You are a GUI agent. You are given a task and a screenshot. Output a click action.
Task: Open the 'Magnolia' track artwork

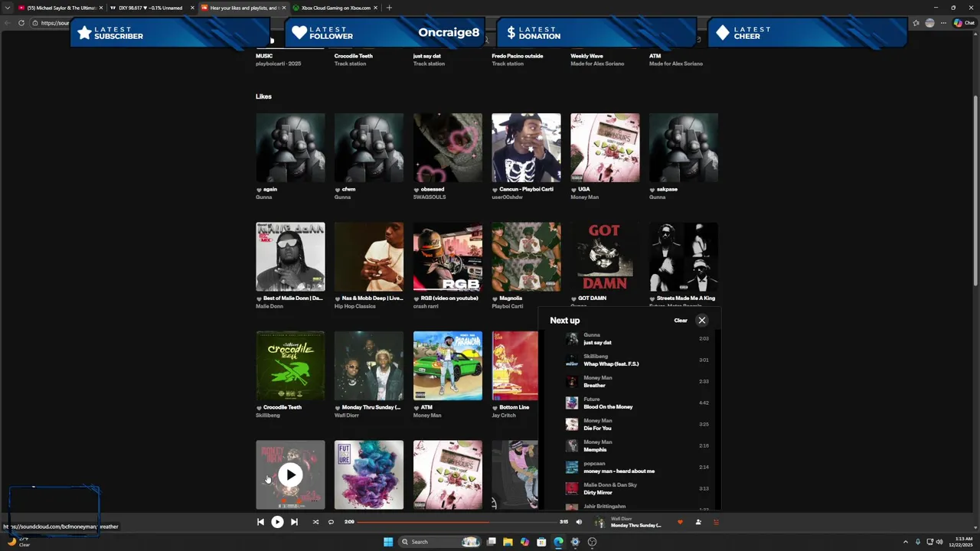coord(526,257)
